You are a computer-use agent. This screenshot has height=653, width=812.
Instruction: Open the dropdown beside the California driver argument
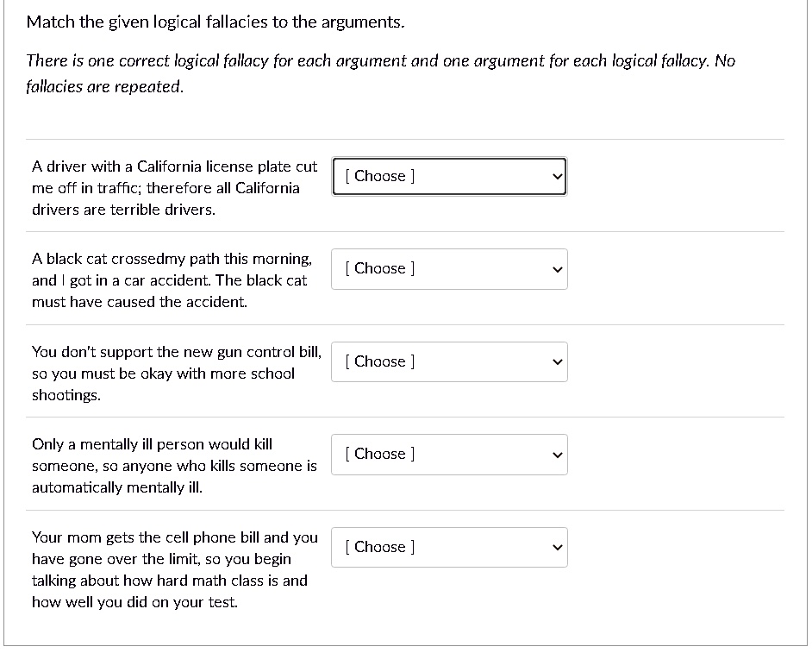448,176
